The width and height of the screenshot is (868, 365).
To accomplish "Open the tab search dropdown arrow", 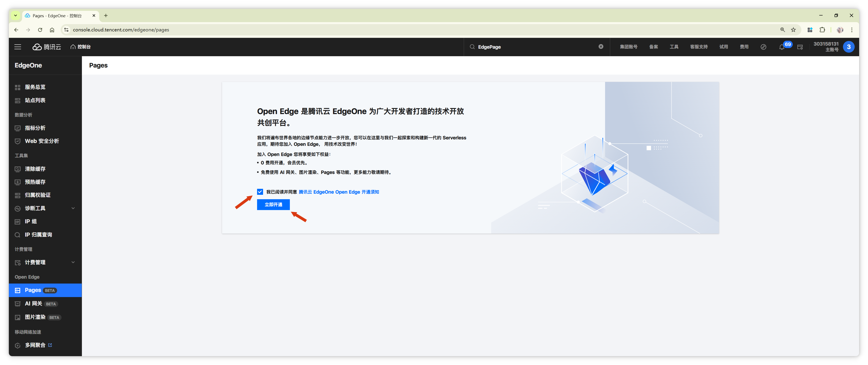I will coord(15,15).
